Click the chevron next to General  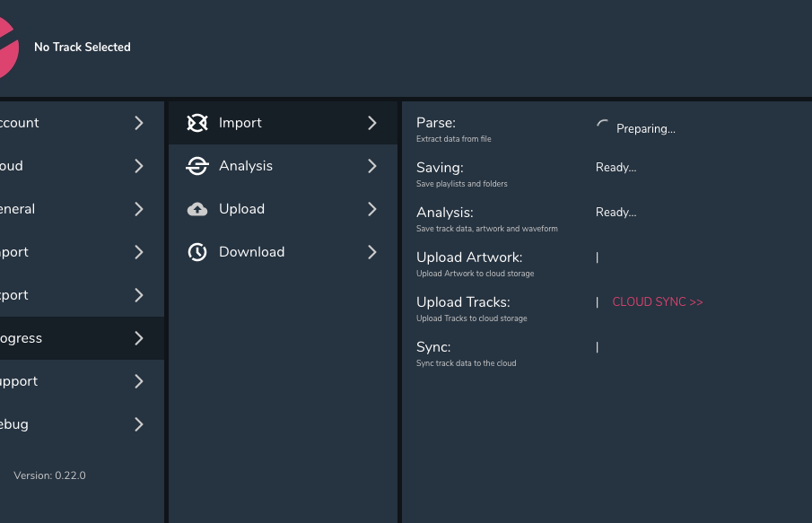coord(139,209)
